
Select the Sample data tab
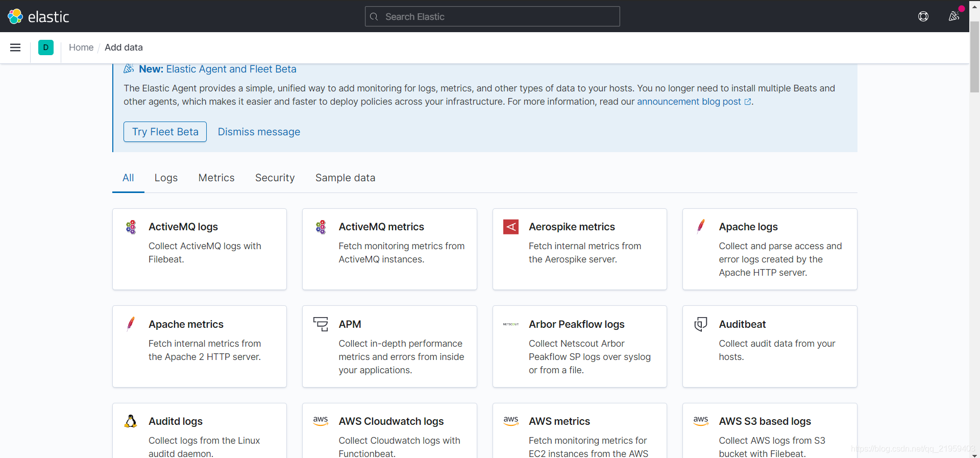pos(346,178)
